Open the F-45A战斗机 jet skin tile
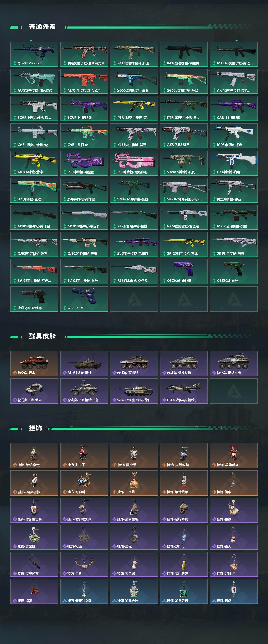Image resolution: width=268 pixels, height=644 pixels. (184, 391)
